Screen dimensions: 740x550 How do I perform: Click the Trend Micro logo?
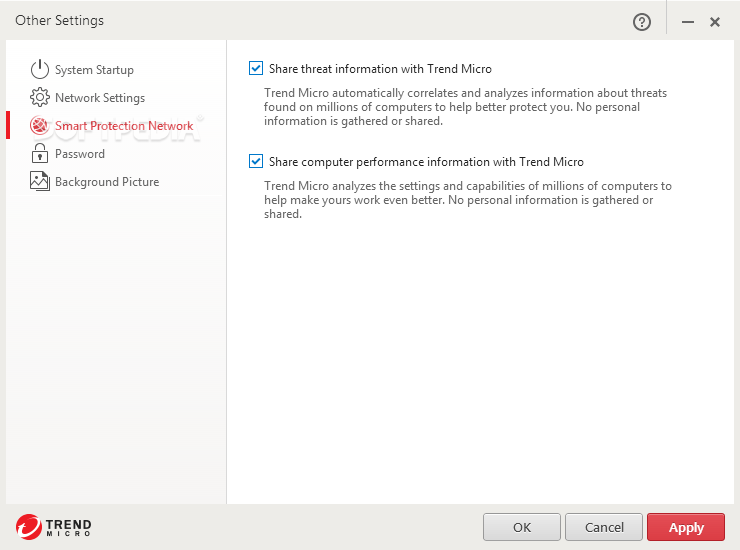tap(53, 527)
